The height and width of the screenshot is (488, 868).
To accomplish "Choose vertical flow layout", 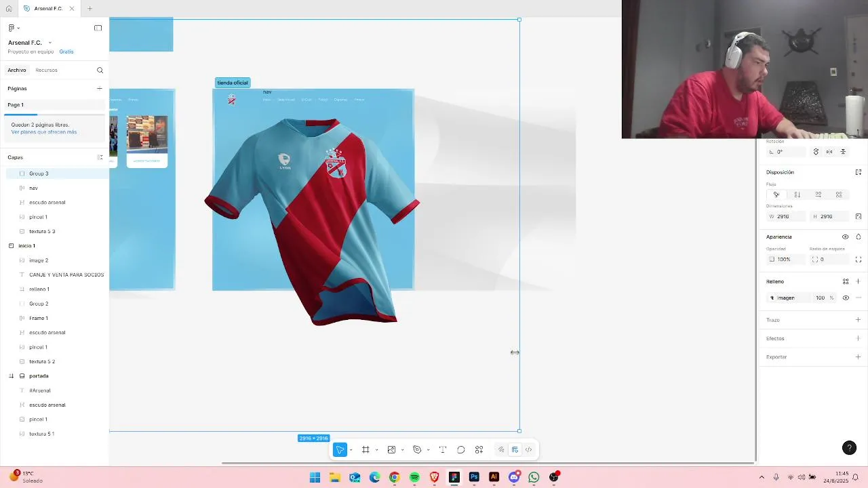I will (x=797, y=195).
